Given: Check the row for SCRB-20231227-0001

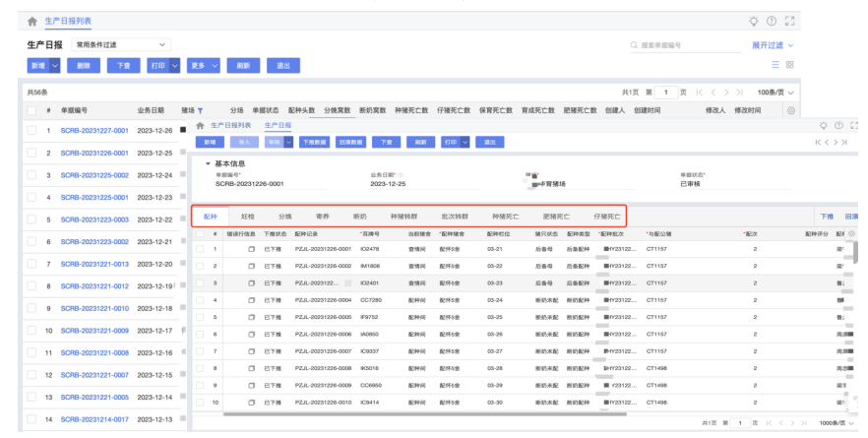Looking at the screenshot, I should 31,131.
